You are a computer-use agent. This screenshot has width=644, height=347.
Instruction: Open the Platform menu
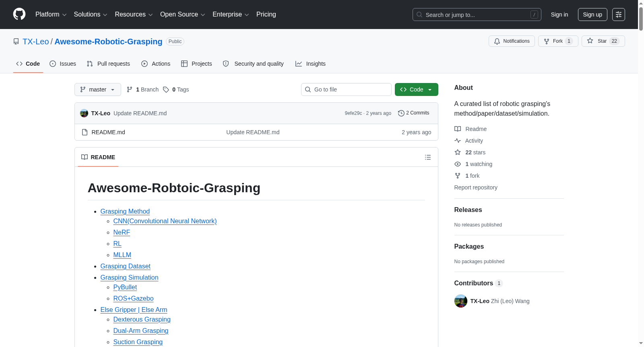pos(51,15)
